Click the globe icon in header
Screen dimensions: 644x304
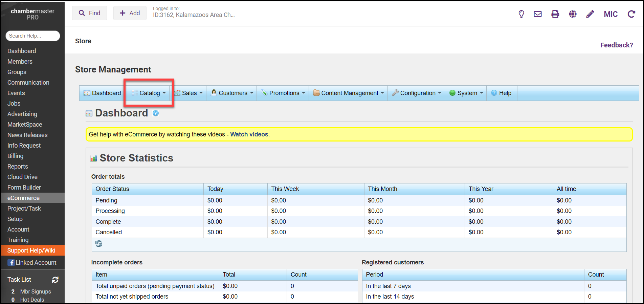point(573,14)
